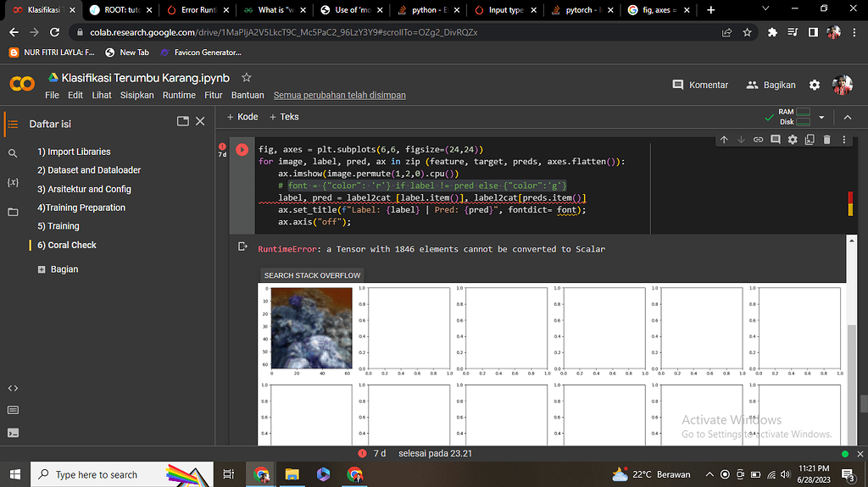Viewport: 868px width, 487px height.
Task: Open the Runtime menu
Action: click(x=179, y=95)
